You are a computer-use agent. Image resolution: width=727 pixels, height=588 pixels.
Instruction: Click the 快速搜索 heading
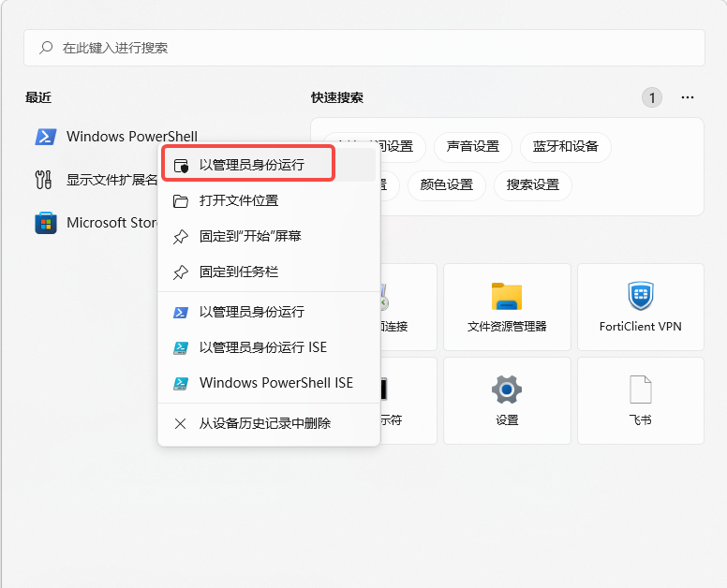click(337, 97)
